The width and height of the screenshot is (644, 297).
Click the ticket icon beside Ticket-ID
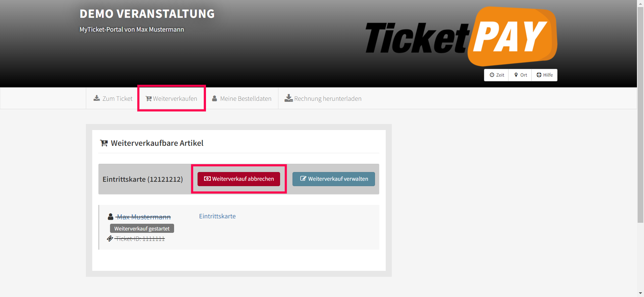110,239
